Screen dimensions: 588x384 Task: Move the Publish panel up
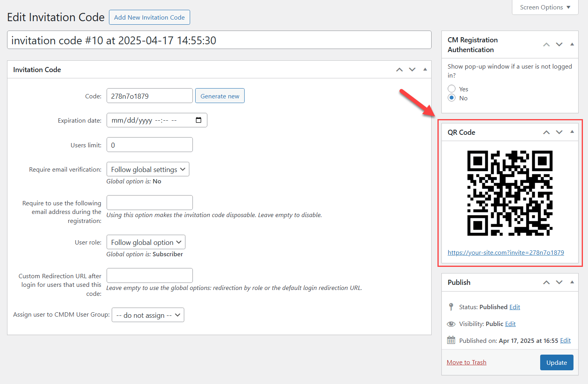(546, 283)
